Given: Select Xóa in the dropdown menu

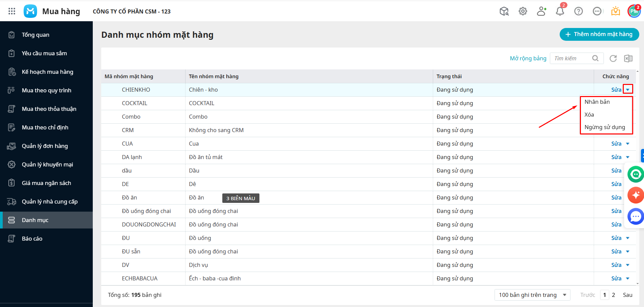Looking at the screenshot, I should (x=589, y=115).
